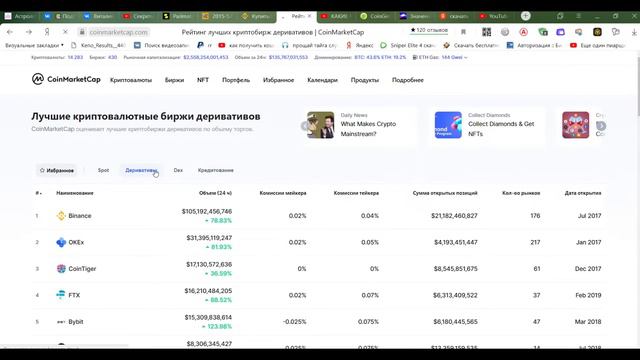This screenshot has height=360, width=640.
Task: Open the Подробнее menu
Action: pos(408,80)
